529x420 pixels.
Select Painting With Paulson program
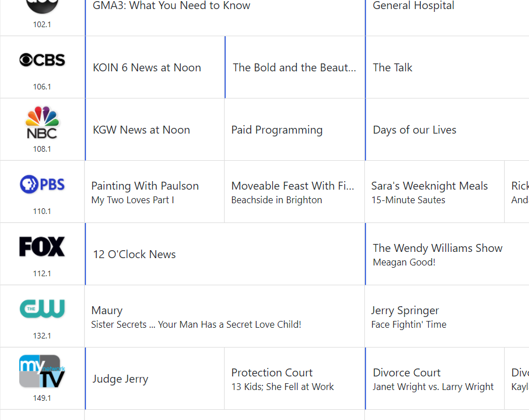145,191
